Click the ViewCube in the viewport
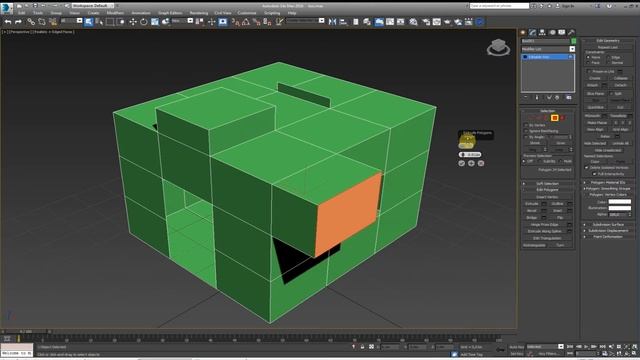This screenshot has height=360, width=640. point(498,47)
